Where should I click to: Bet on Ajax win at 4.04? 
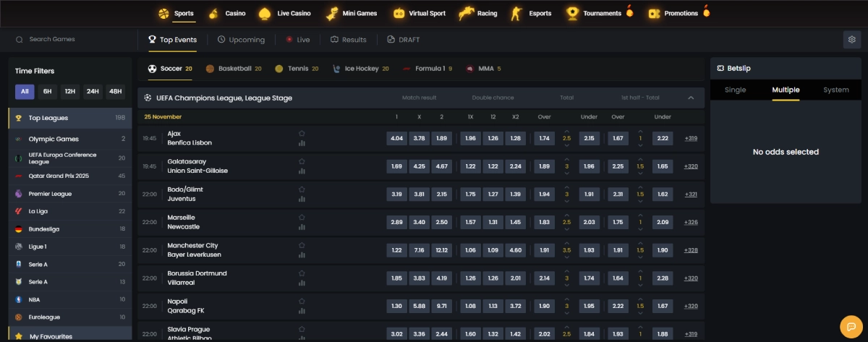(x=396, y=138)
